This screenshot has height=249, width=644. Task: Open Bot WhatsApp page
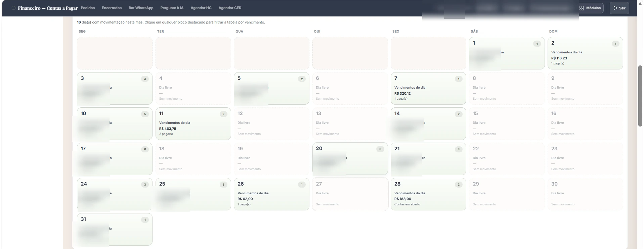141,8
